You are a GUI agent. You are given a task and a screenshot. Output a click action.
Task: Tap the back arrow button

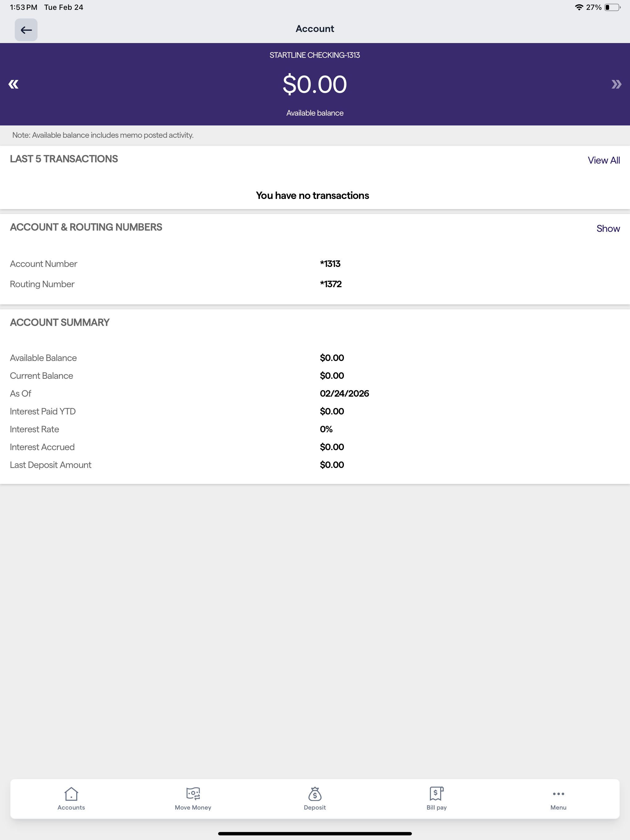click(26, 30)
